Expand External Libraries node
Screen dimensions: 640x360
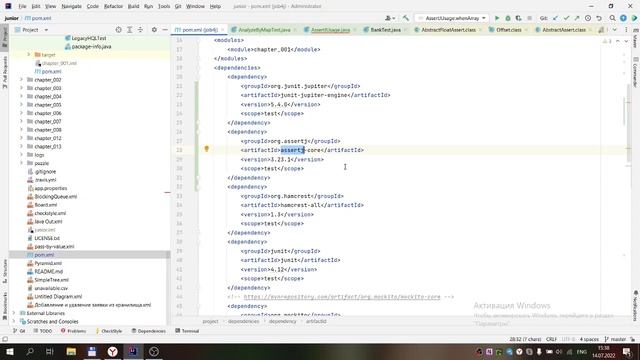(14, 313)
